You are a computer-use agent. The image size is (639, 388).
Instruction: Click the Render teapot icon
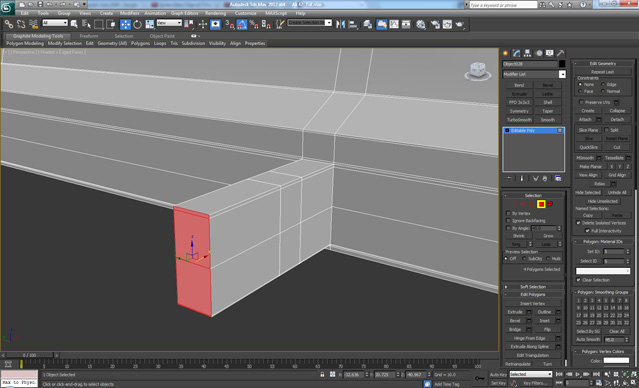[x=460, y=24]
